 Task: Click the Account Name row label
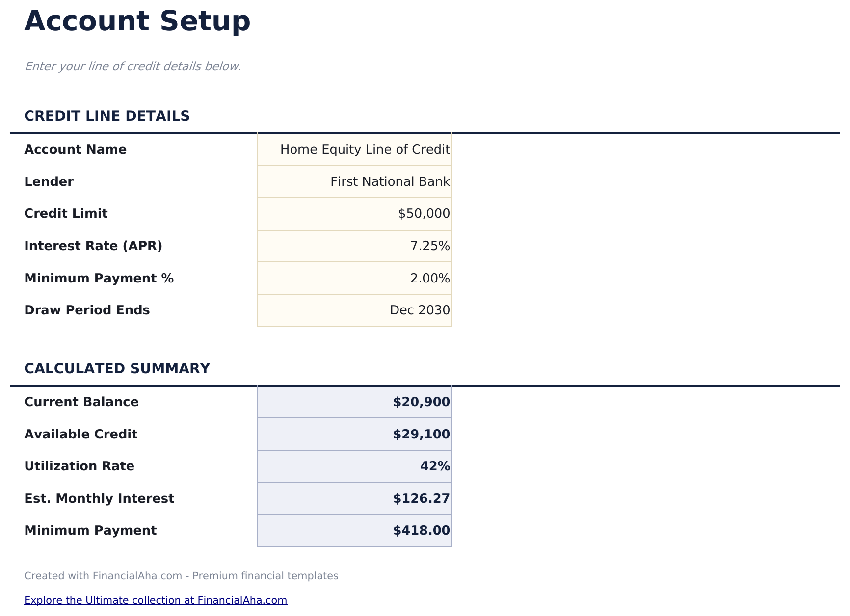click(x=76, y=149)
